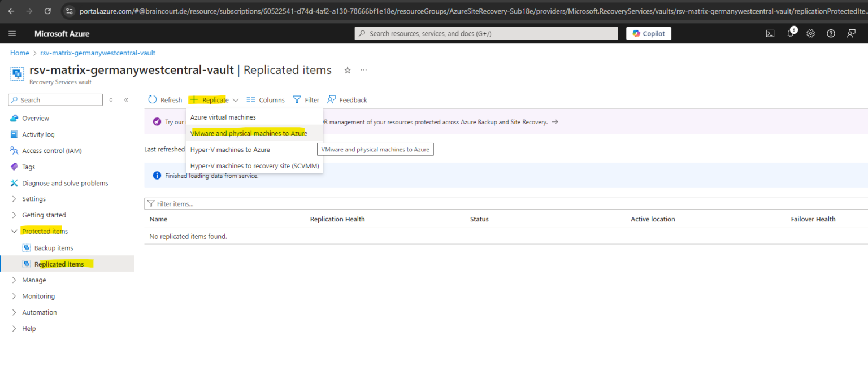Open Azure portal notifications bell
The image size is (868, 375).
(x=790, y=33)
